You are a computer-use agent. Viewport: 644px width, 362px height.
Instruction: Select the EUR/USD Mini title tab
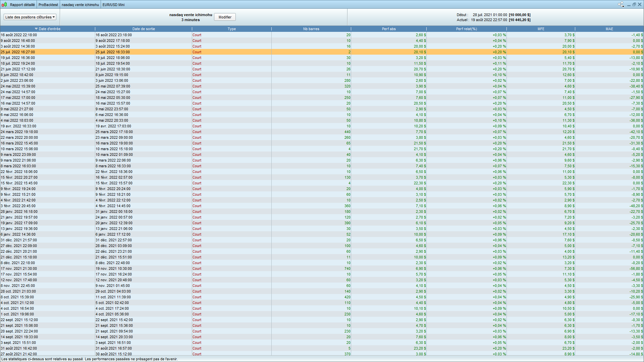point(113,5)
